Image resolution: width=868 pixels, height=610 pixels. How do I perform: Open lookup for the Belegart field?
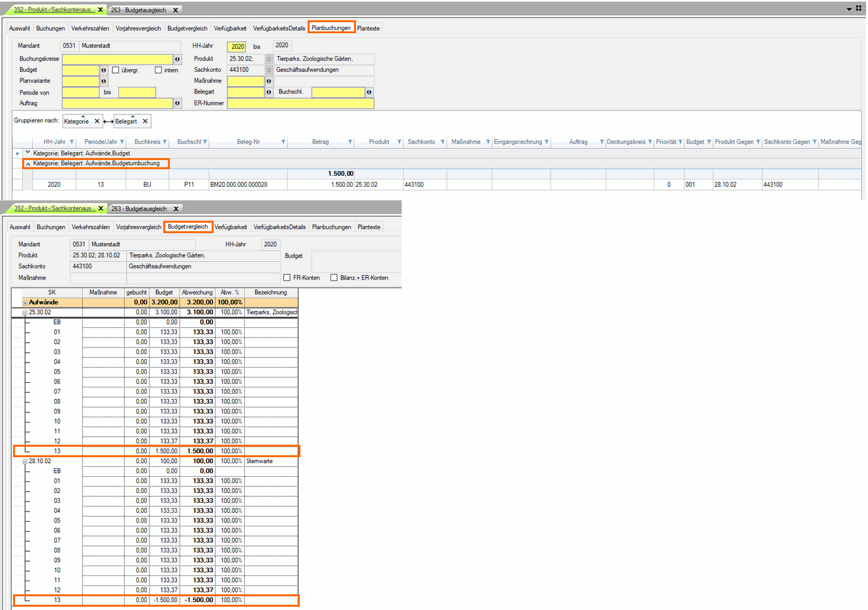pyautogui.click(x=268, y=92)
